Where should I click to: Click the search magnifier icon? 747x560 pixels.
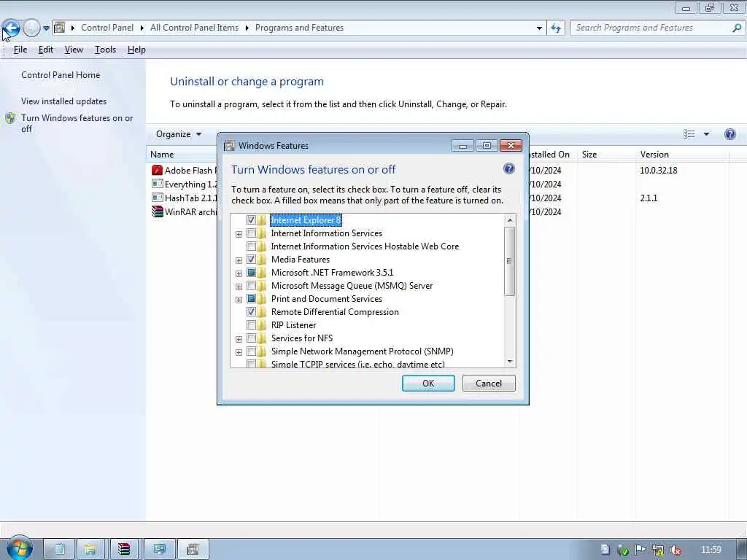click(x=737, y=28)
